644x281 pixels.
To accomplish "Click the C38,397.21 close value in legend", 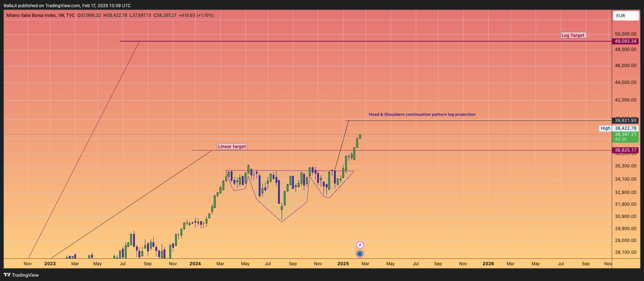I will pos(165,15).
